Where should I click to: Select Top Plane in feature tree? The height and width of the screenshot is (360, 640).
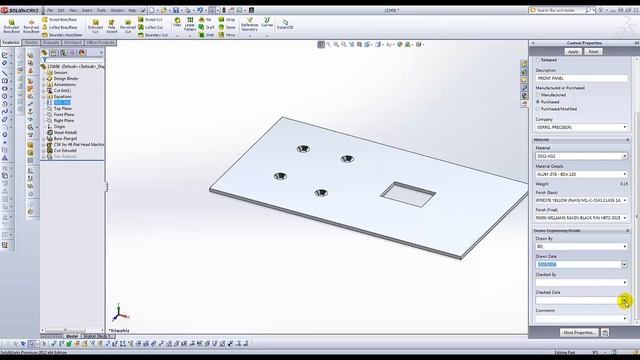(62, 109)
